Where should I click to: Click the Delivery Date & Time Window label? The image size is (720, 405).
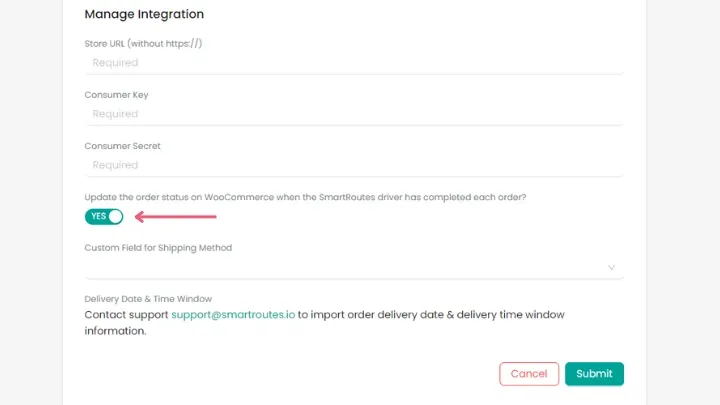point(148,299)
